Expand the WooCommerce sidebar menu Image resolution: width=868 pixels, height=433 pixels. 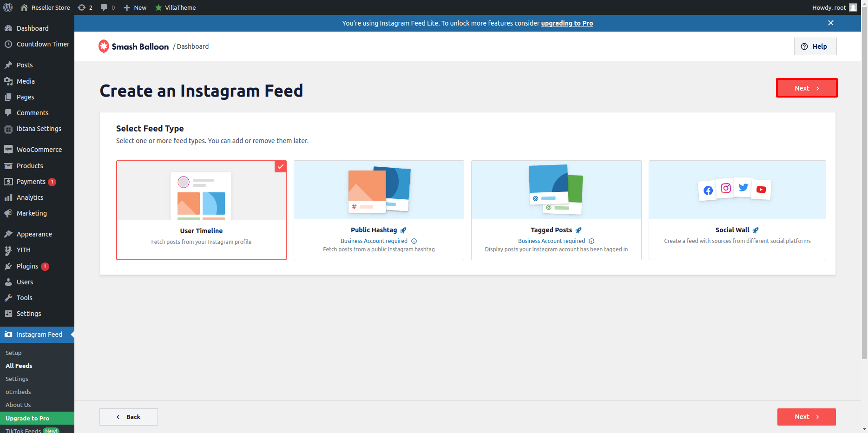click(39, 150)
